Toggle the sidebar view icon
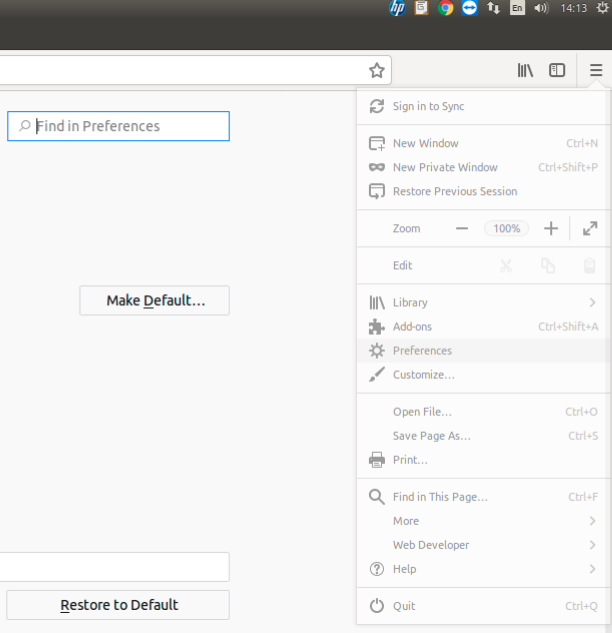Viewport: 612px width, 633px height. point(557,70)
